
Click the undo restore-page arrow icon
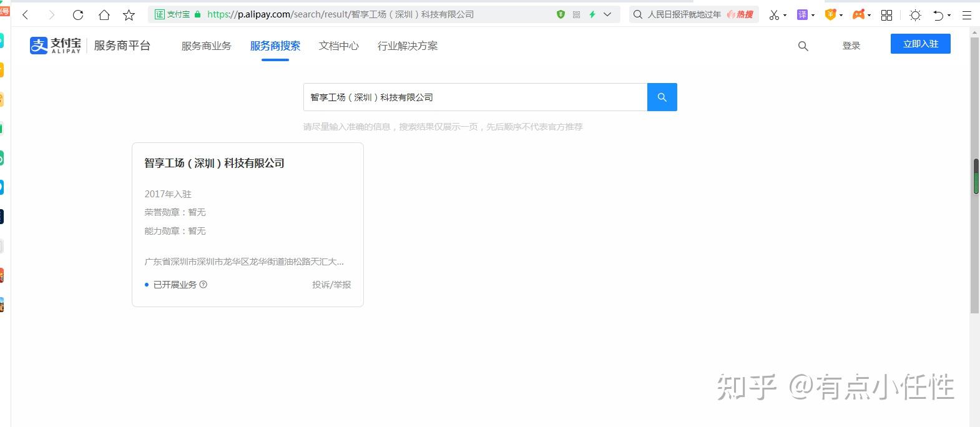pos(938,15)
